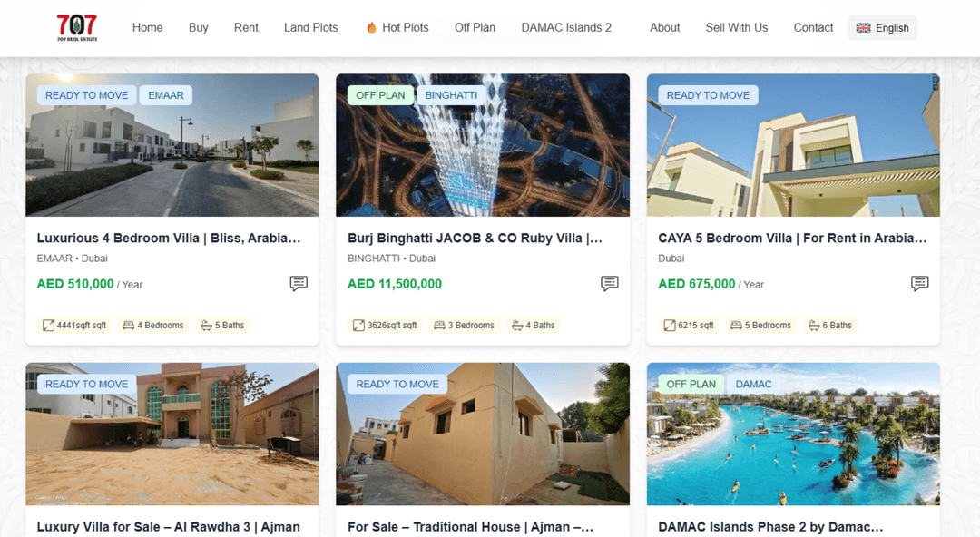
Task: Click the OFF PLAN badge on DAMAC listing
Action: [691, 384]
